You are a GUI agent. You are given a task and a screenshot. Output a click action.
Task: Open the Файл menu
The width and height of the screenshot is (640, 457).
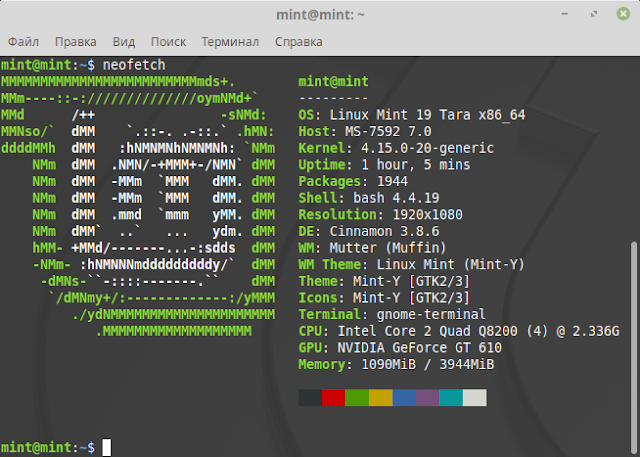coord(23,42)
